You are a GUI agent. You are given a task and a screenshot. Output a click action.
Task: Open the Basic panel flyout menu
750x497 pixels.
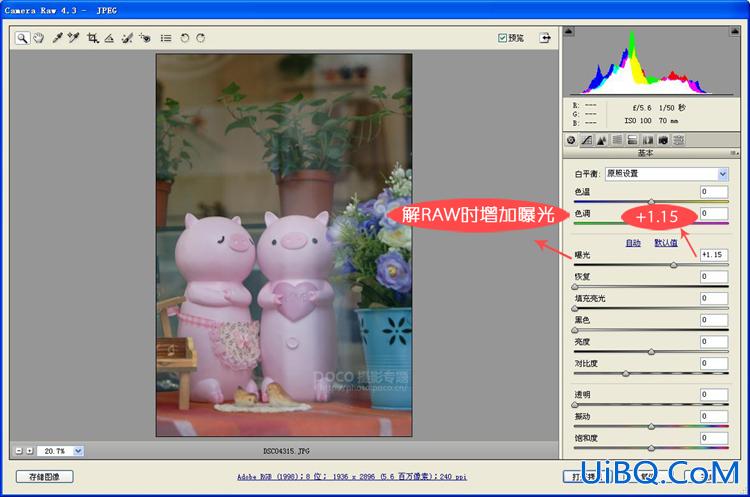pyautogui.click(x=734, y=153)
